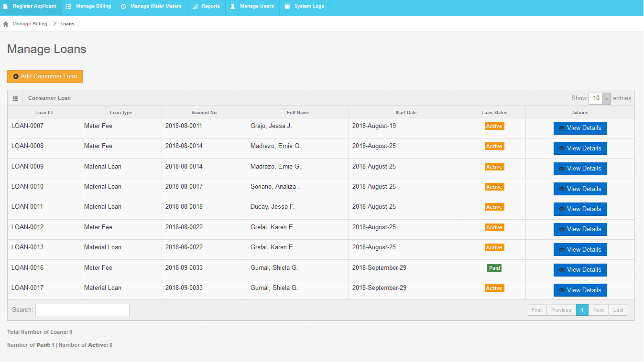Open the Show entries dropdown
The width and height of the screenshot is (644, 362).
(600, 98)
